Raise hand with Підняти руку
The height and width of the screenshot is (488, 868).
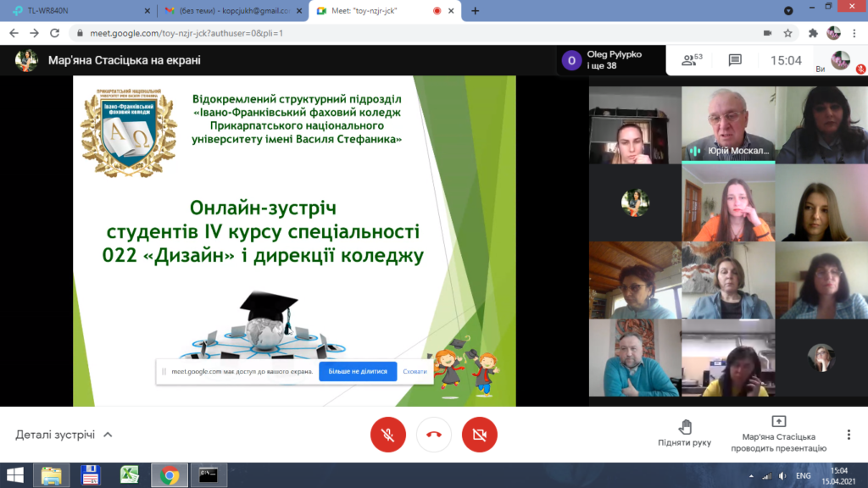[x=684, y=433]
